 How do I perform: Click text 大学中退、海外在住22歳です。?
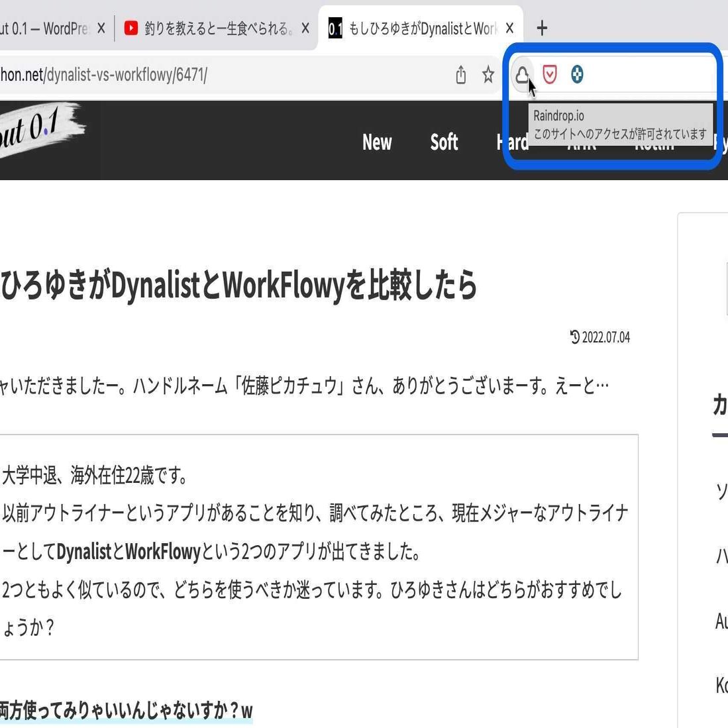point(95,476)
